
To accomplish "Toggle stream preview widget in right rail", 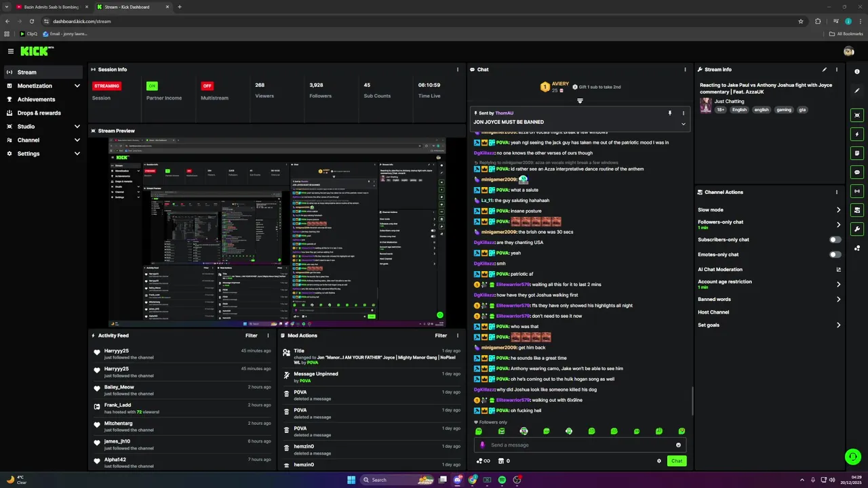I will pyautogui.click(x=857, y=115).
